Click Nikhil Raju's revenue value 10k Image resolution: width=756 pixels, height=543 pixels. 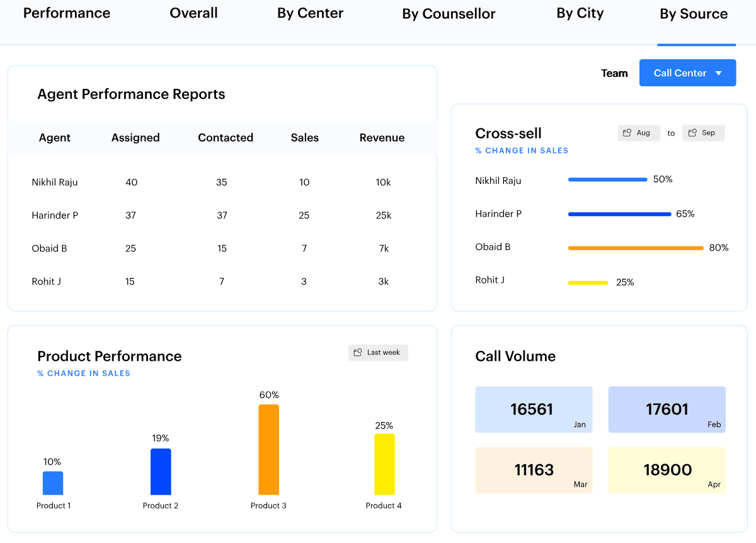pyautogui.click(x=384, y=183)
